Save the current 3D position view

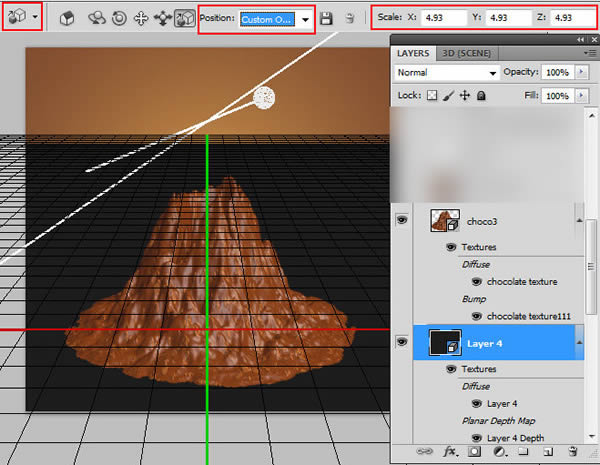coord(326,18)
